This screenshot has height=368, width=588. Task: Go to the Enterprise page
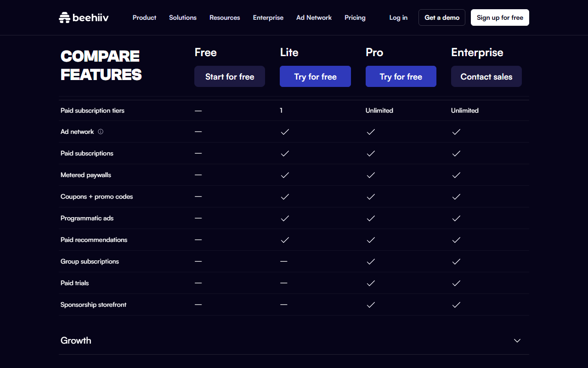coord(268,17)
